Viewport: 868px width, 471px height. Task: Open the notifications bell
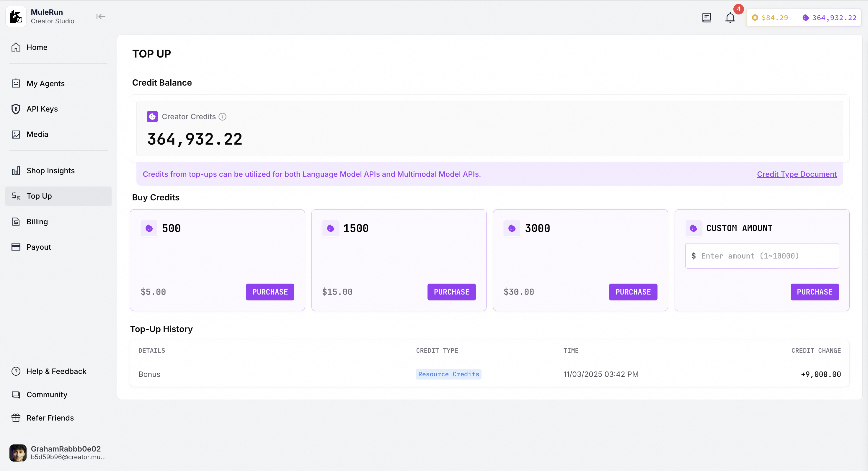pyautogui.click(x=730, y=17)
